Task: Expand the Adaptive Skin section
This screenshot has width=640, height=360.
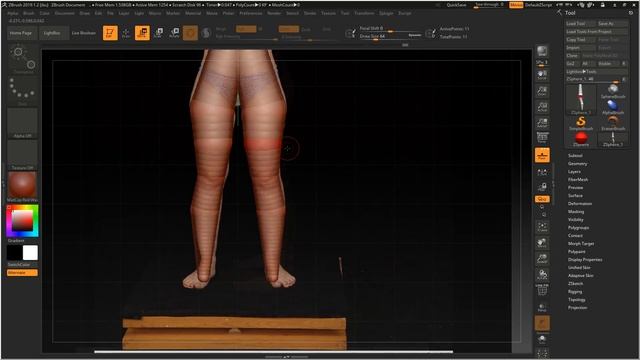Action: coord(580,276)
